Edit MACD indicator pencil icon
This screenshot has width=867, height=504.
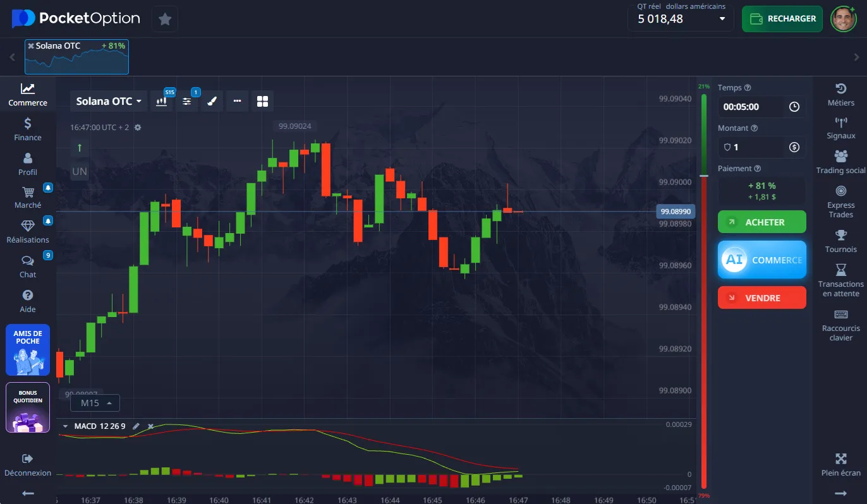(x=136, y=426)
